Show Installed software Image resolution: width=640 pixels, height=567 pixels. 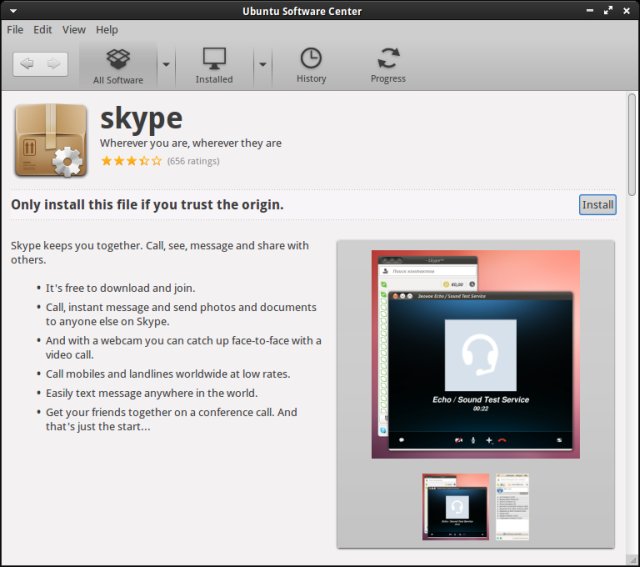(x=214, y=66)
